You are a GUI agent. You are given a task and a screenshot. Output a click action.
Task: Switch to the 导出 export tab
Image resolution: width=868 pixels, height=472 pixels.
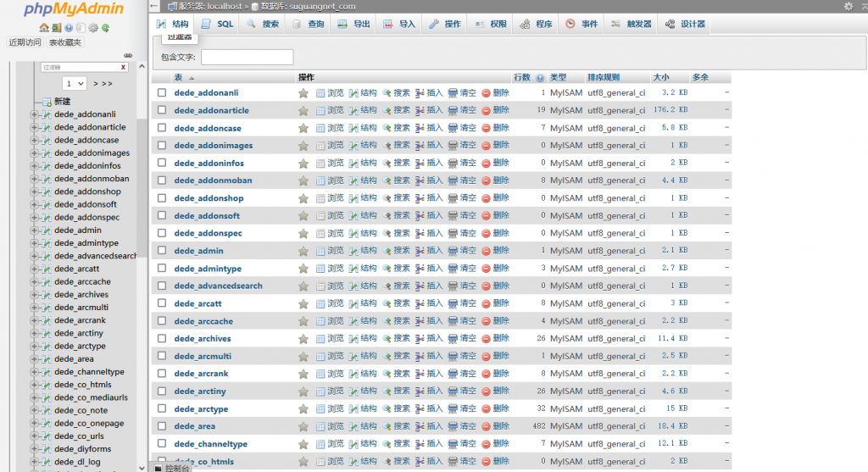click(x=353, y=25)
